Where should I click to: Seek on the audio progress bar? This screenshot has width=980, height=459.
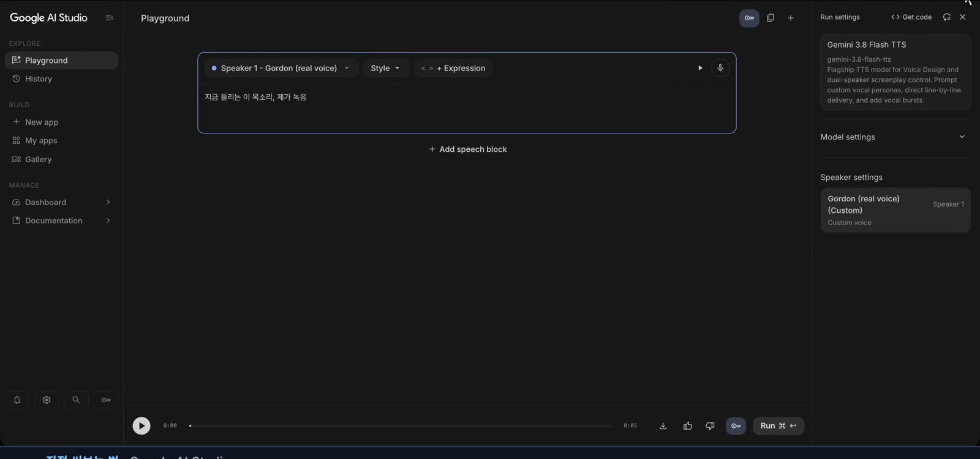401,426
